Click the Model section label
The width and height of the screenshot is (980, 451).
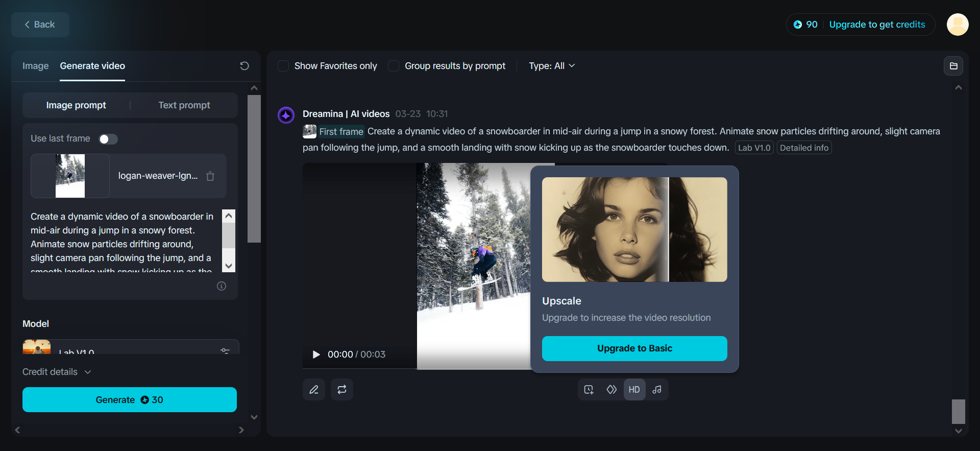click(36, 324)
